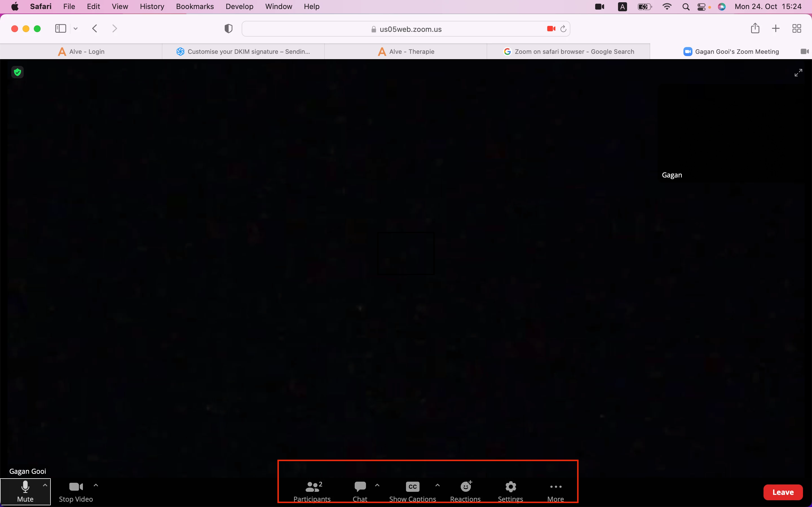Open Zoom meeting Settings gear

pos(510,491)
